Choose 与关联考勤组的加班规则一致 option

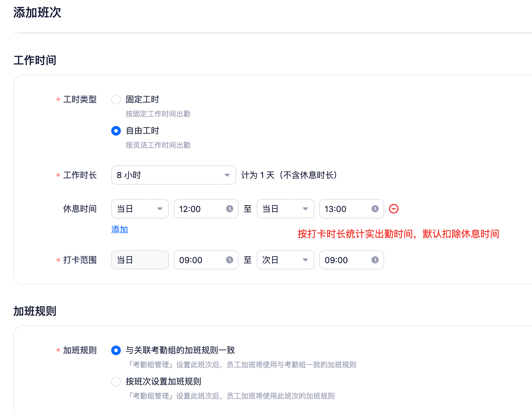coord(116,350)
